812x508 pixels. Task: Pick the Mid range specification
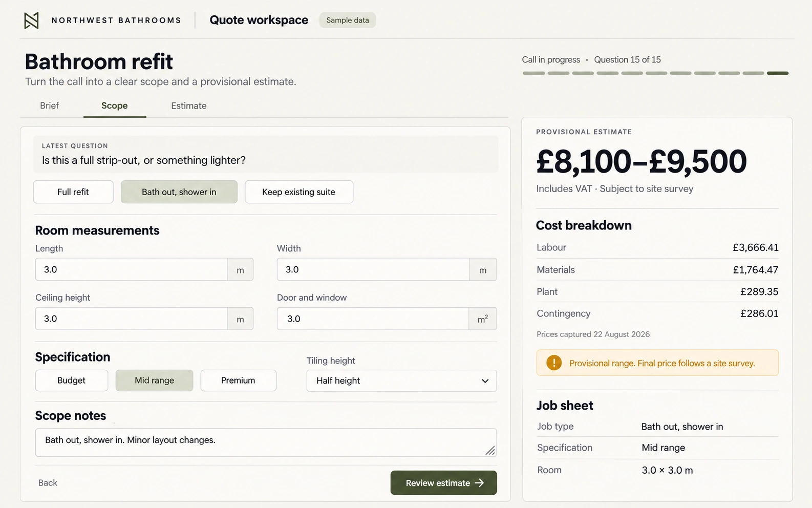[x=154, y=380]
